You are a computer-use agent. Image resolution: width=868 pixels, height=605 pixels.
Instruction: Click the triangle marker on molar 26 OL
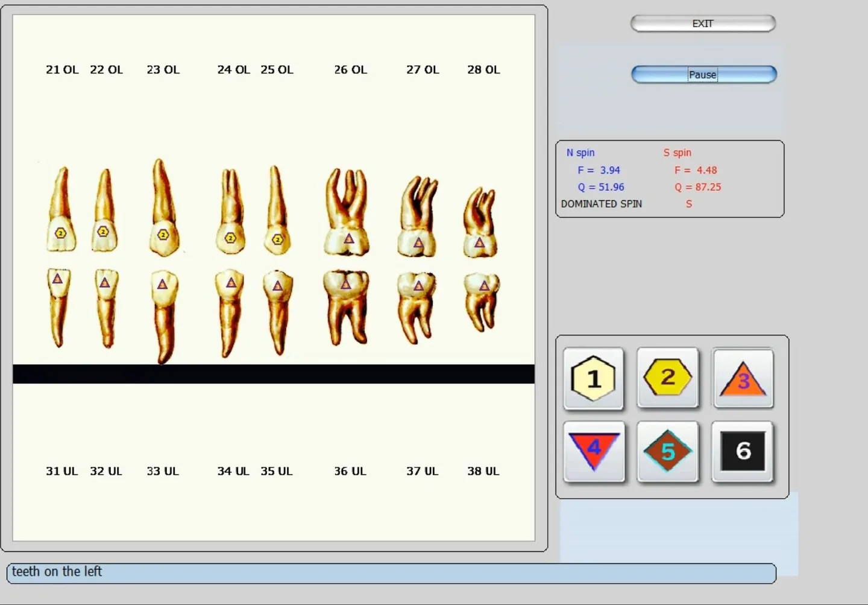pyautogui.click(x=349, y=239)
